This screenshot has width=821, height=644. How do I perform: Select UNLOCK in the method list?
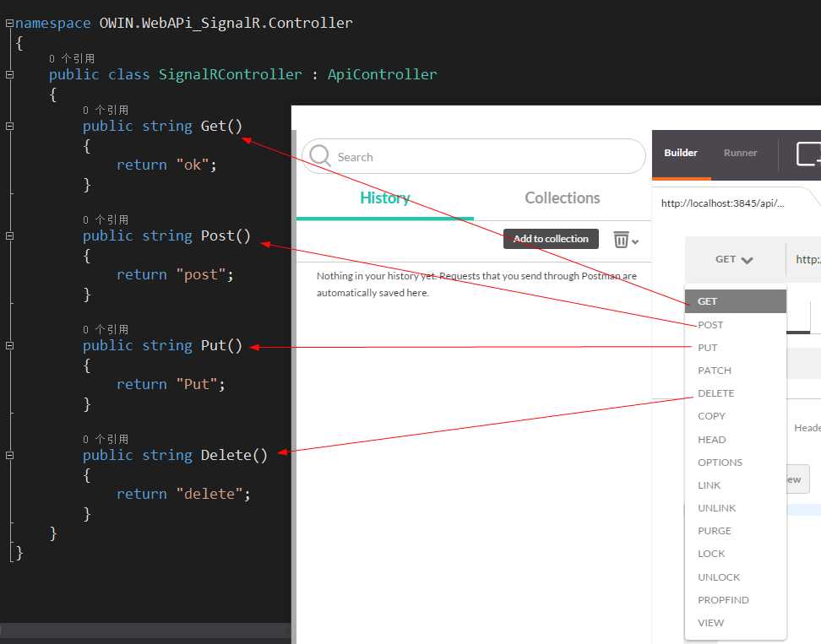tap(736, 577)
